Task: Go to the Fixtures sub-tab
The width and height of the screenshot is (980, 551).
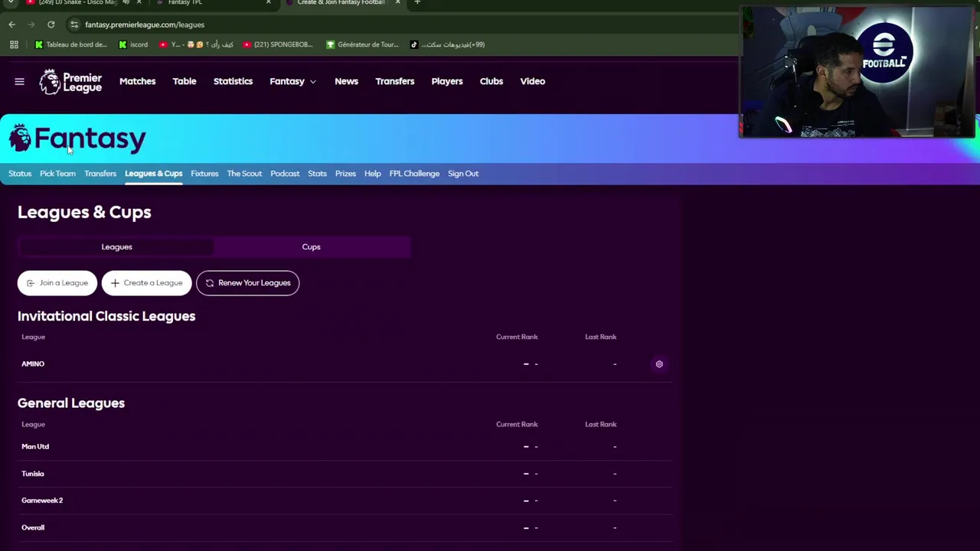Action: (204, 174)
